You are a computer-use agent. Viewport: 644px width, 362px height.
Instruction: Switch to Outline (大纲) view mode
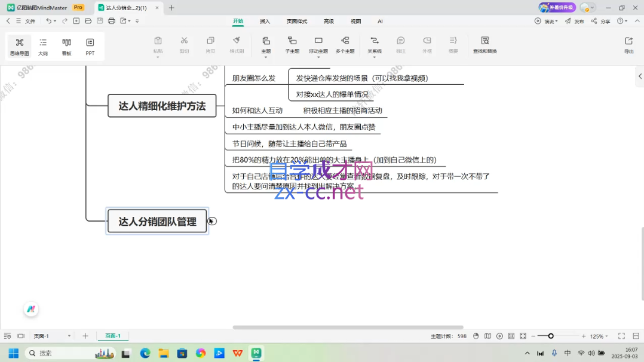pos(43,45)
